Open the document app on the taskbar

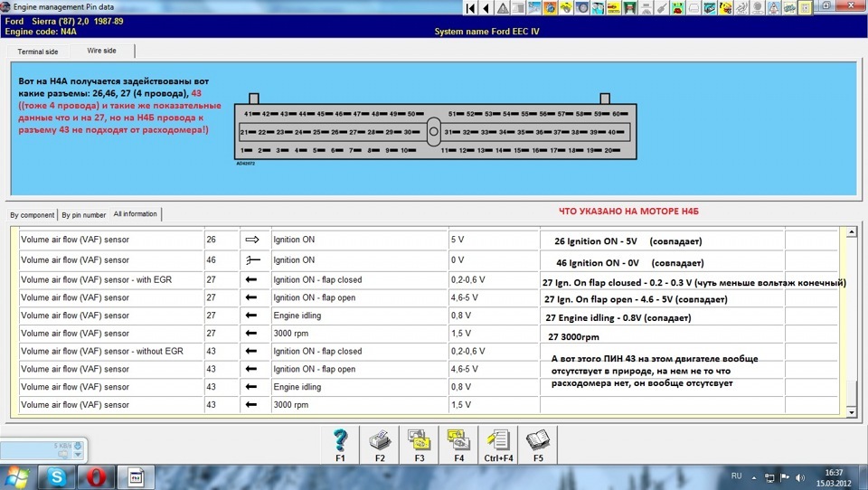pos(136,476)
